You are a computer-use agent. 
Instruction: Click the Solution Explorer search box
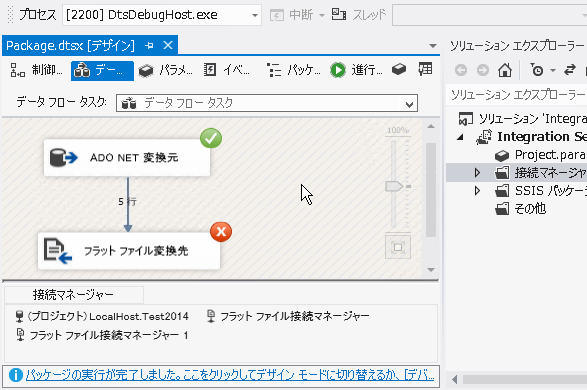[x=517, y=95]
